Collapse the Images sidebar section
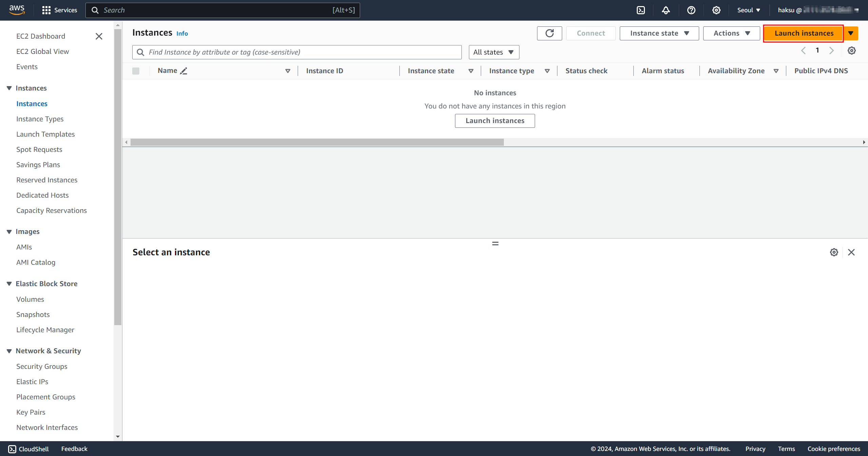This screenshot has height=456, width=868. (x=9, y=232)
